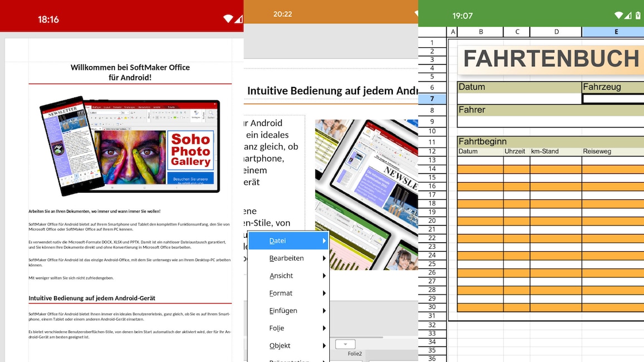The width and height of the screenshot is (644, 362).
Task: Expand the Objekt submenu arrow
Action: coord(324,345)
